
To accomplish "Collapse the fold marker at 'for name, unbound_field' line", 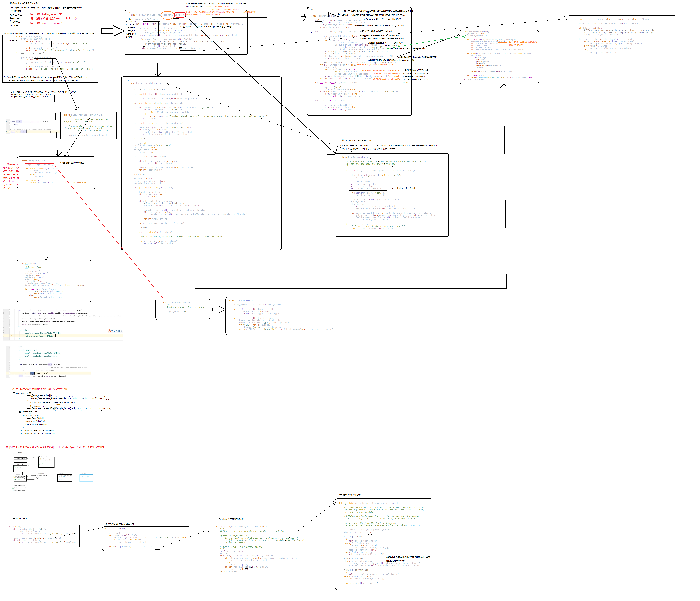I will (x=9, y=310).
